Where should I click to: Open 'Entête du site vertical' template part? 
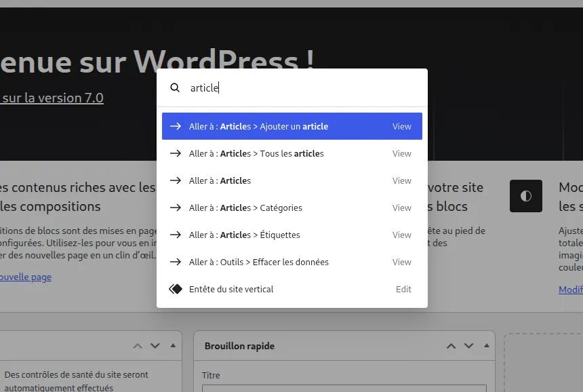(292, 290)
